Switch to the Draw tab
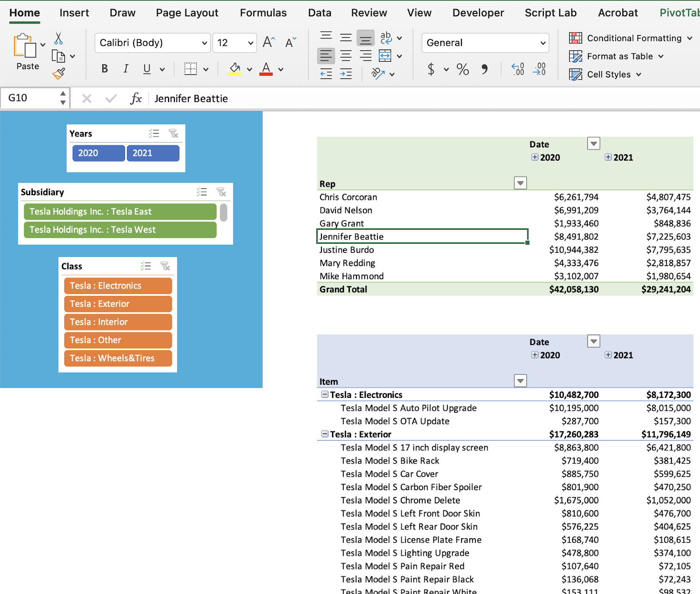 [122, 13]
